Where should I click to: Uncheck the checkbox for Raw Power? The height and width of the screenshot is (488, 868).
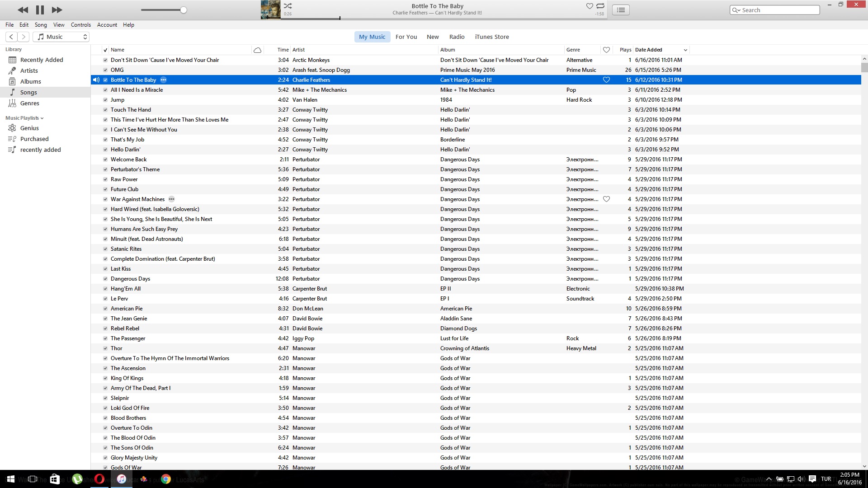(x=105, y=179)
